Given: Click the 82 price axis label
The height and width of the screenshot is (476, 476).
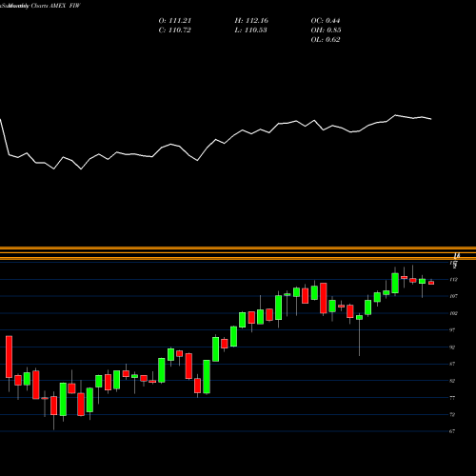Looking at the screenshot, I should [452, 381].
